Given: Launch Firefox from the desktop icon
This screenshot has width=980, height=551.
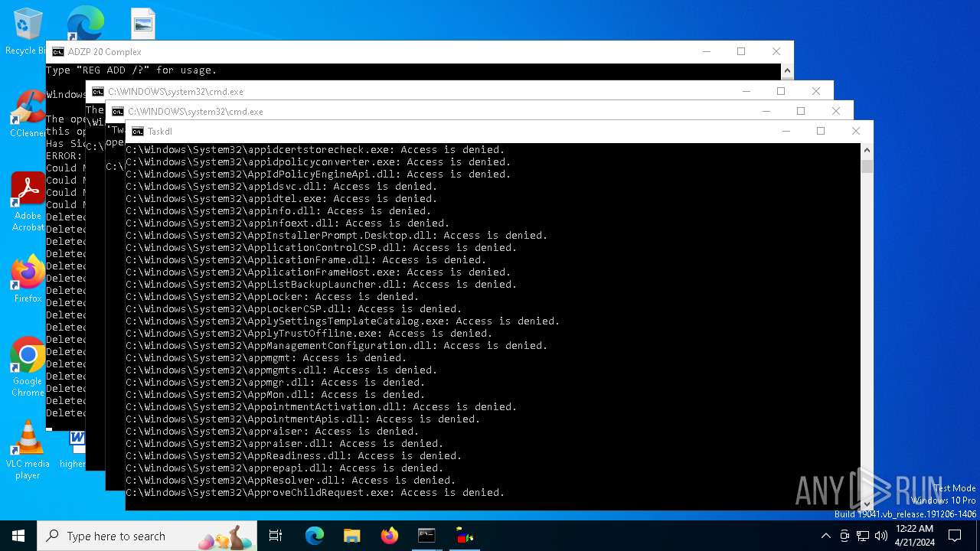Looking at the screenshot, I should pos(28,279).
